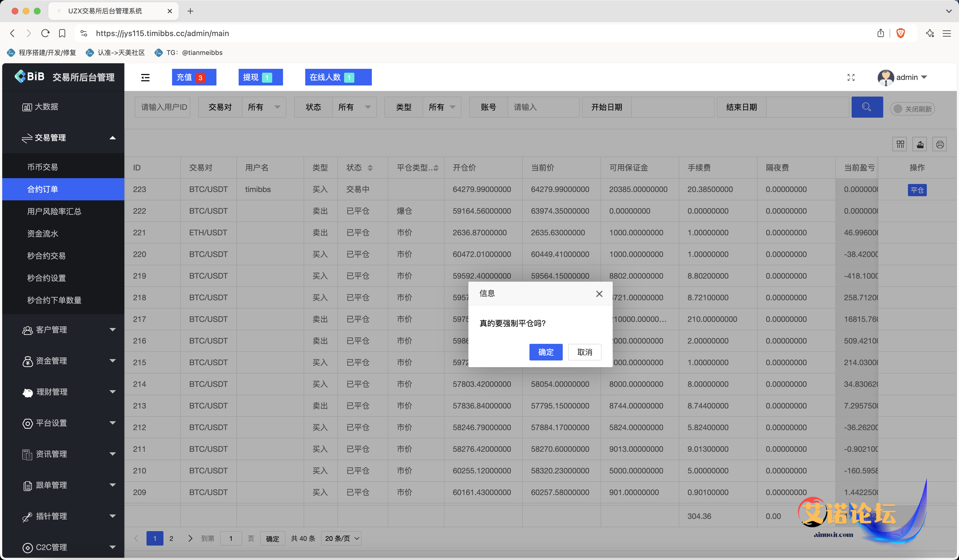Open 秒合约交易 submenu item

point(63,256)
